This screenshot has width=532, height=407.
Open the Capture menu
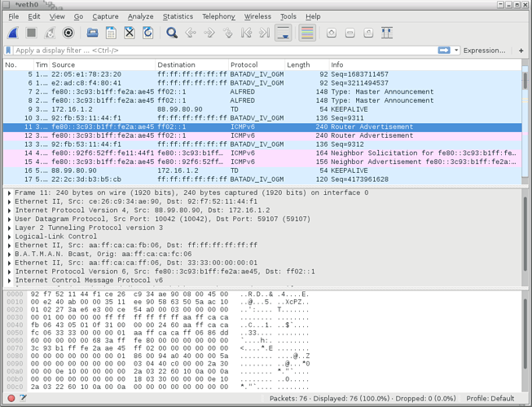(106, 16)
